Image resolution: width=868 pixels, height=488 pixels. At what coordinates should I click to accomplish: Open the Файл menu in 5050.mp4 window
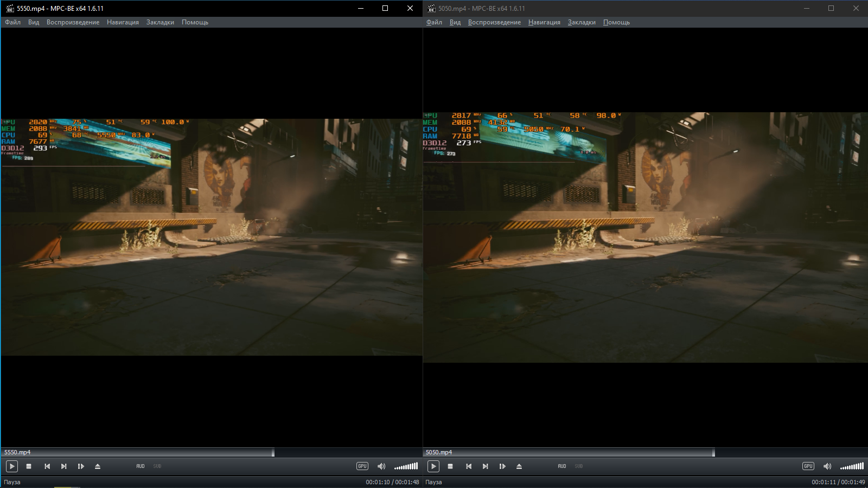tap(434, 22)
